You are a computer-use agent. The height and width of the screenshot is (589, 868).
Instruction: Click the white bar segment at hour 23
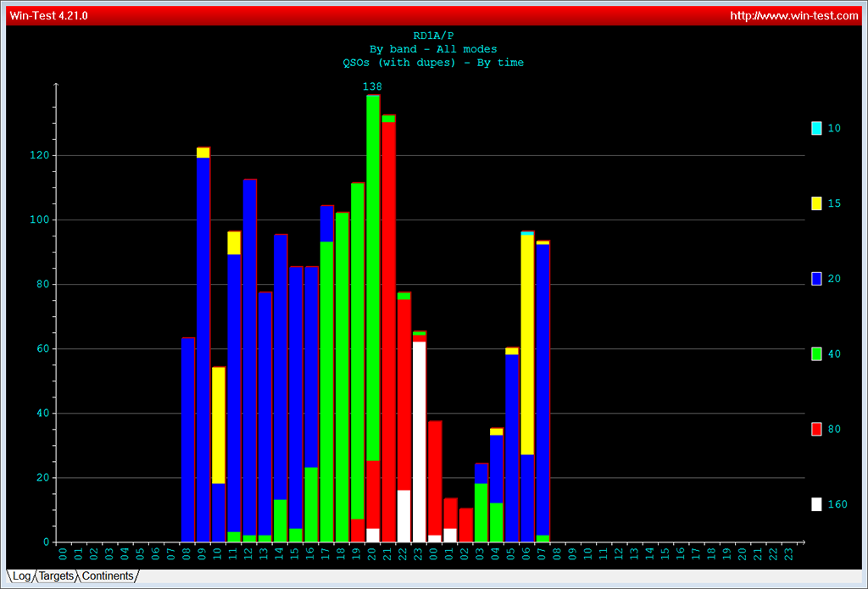[419, 441]
